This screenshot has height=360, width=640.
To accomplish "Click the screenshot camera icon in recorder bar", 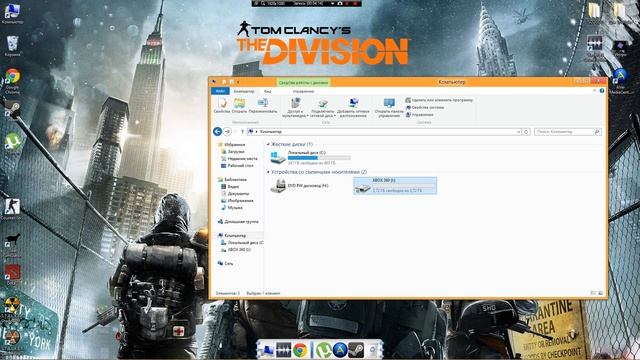I will click(x=340, y=3).
